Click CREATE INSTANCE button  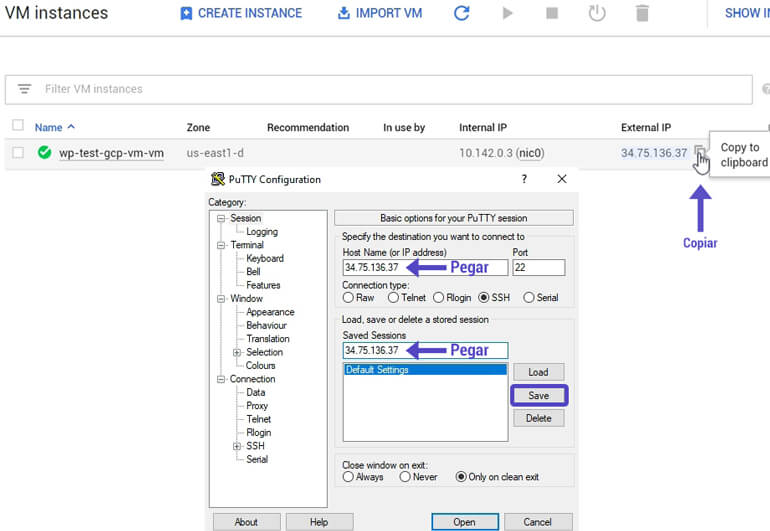241,13
